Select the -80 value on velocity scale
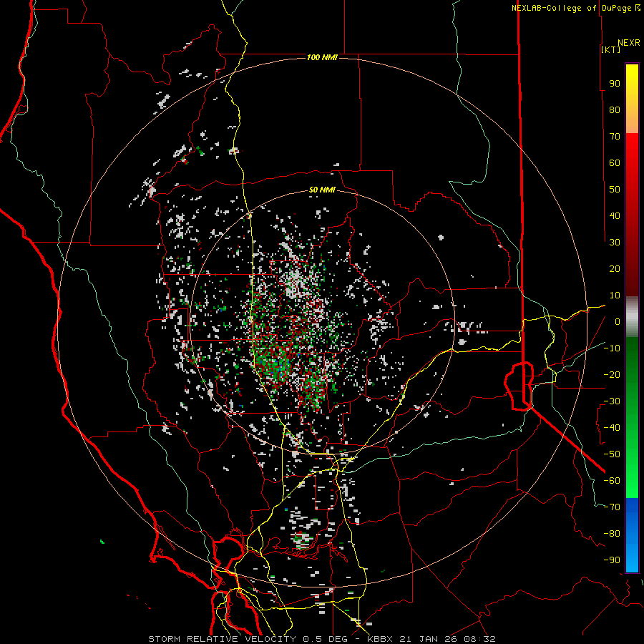Image resolution: width=644 pixels, height=644 pixels. pyautogui.click(x=612, y=534)
